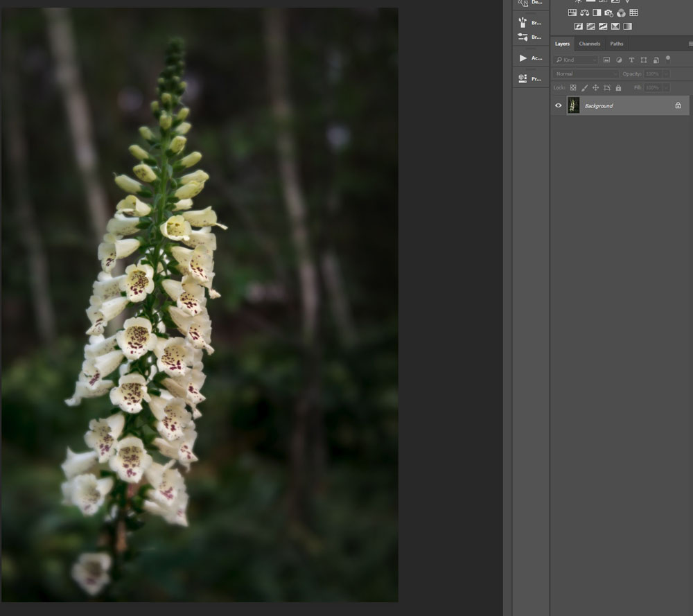Select the Background layer thumbnail

point(574,105)
